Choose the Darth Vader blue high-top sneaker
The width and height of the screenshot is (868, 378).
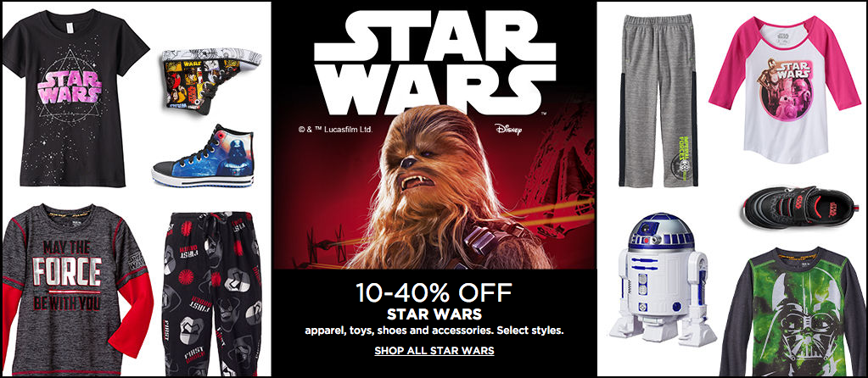203,155
